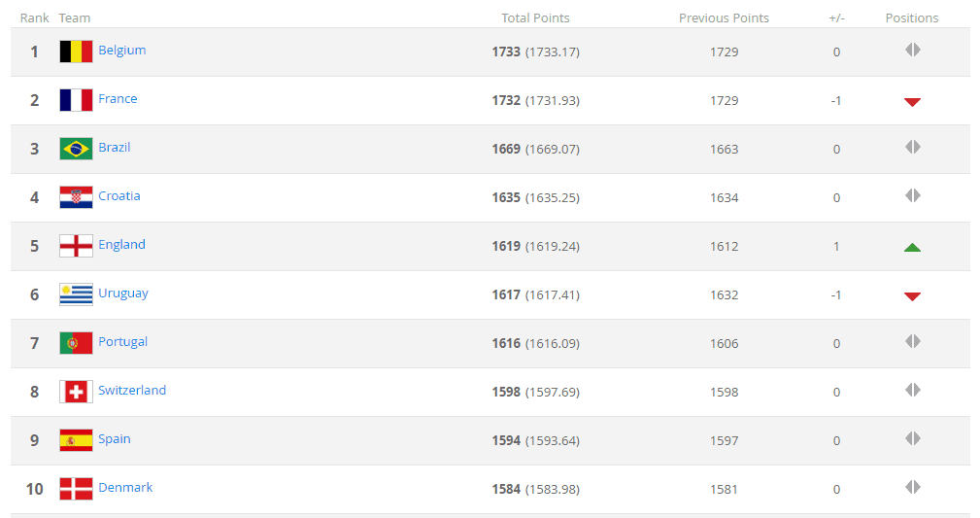The image size is (980, 518).
Task: Open the Belgium team page link
Action: (121, 50)
